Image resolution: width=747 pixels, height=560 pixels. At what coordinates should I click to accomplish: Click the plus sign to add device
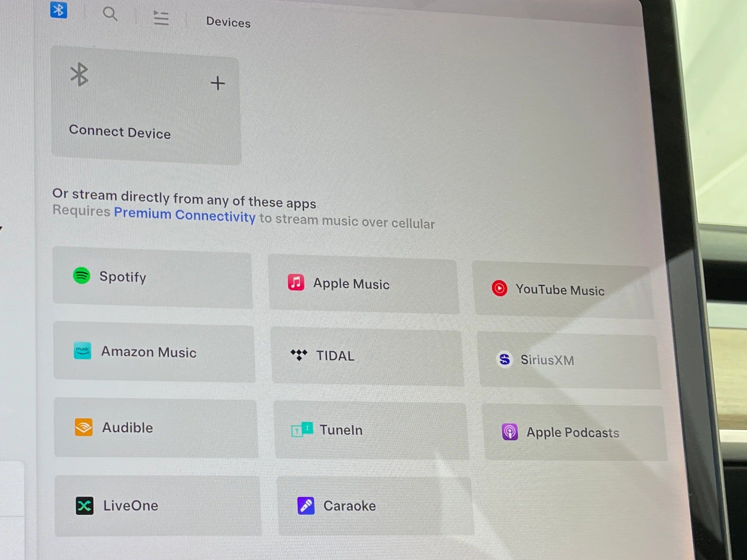pyautogui.click(x=218, y=83)
